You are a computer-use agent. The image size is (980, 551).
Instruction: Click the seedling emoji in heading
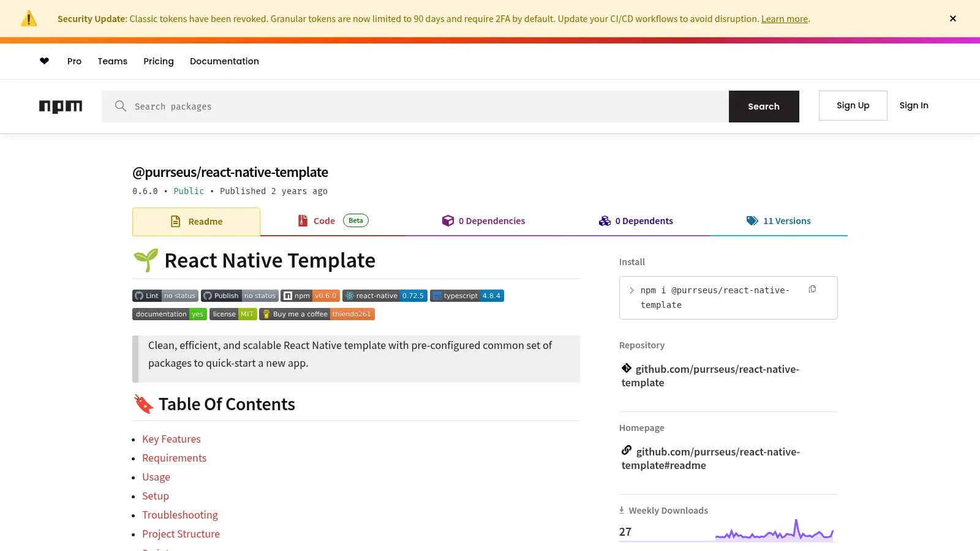(146, 260)
